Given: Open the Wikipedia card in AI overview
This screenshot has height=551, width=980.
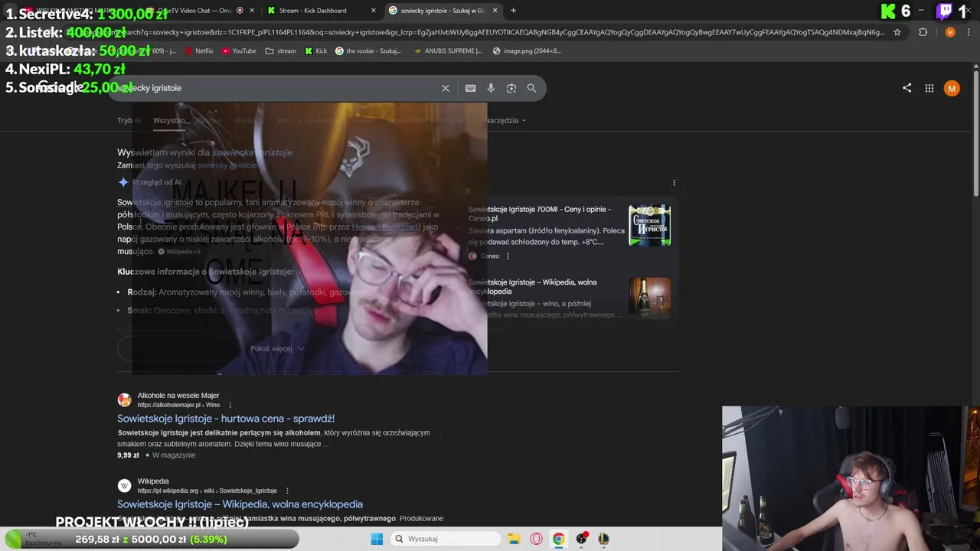Looking at the screenshot, I should tap(533, 287).
